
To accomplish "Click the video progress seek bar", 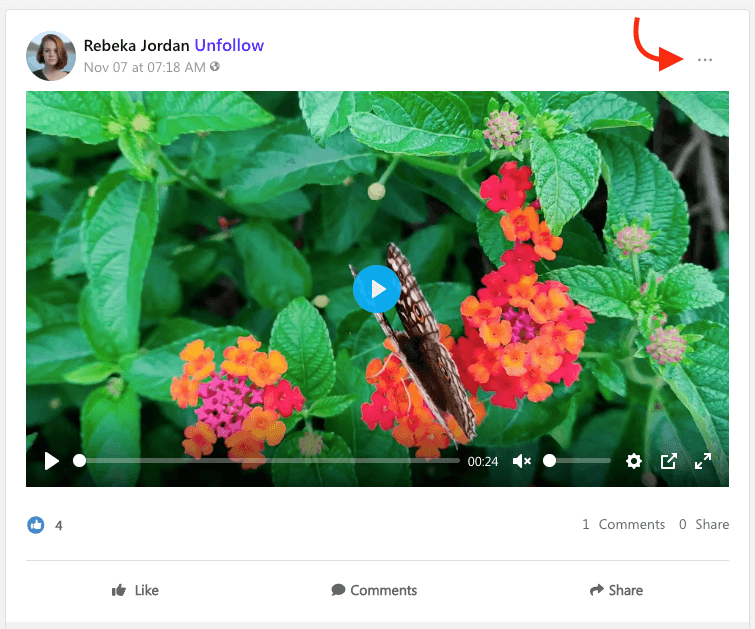I will [268, 461].
